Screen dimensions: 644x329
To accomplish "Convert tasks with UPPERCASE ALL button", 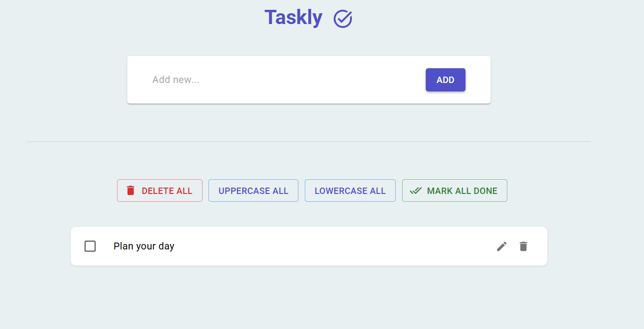I will click(x=253, y=191).
